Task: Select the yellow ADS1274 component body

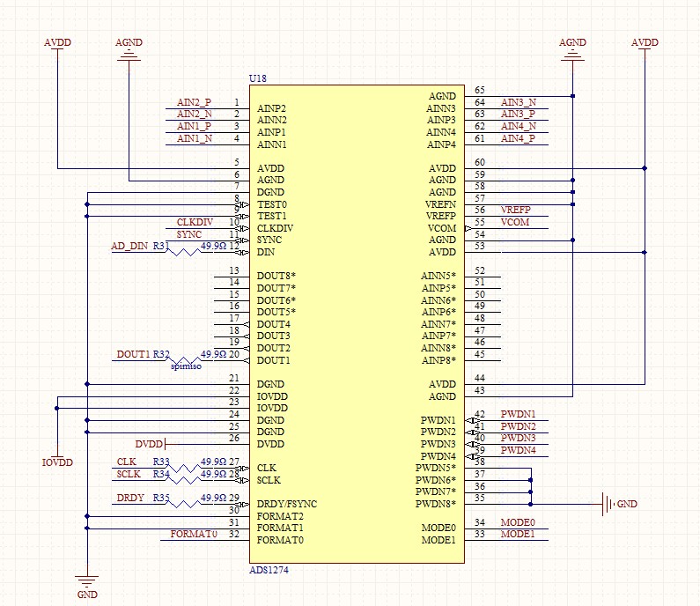Action: (357, 324)
